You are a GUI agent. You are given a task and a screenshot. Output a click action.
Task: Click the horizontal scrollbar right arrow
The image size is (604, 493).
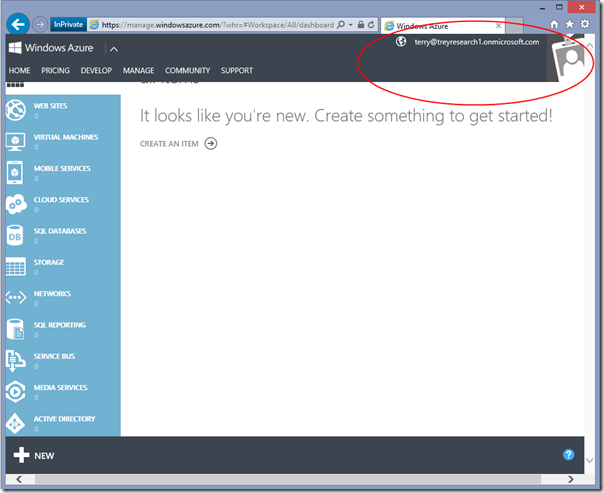click(571, 479)
